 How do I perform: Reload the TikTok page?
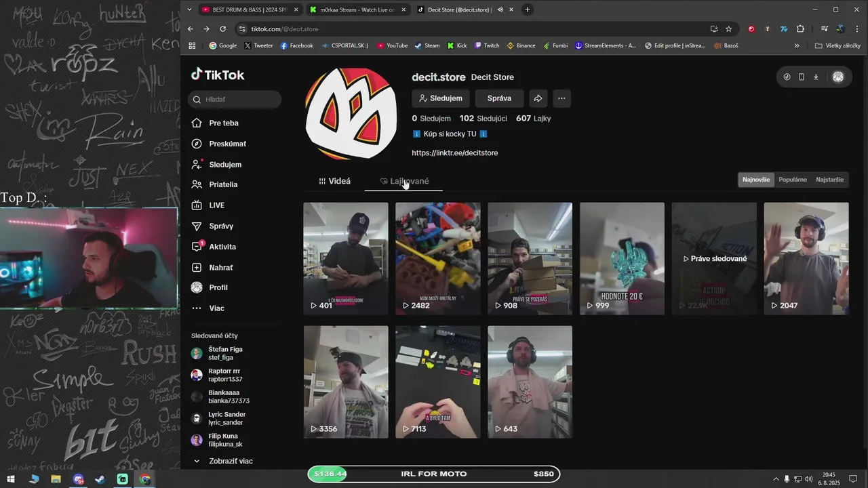(222, 29)
